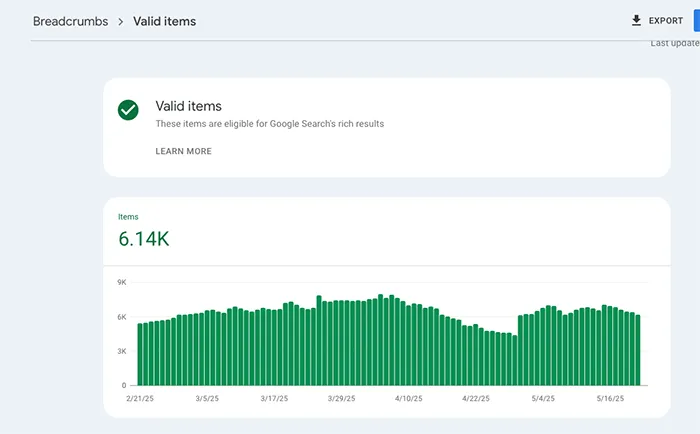Click the 6.14K items count
The image size is (700, 434).
(x=144, y=239)
